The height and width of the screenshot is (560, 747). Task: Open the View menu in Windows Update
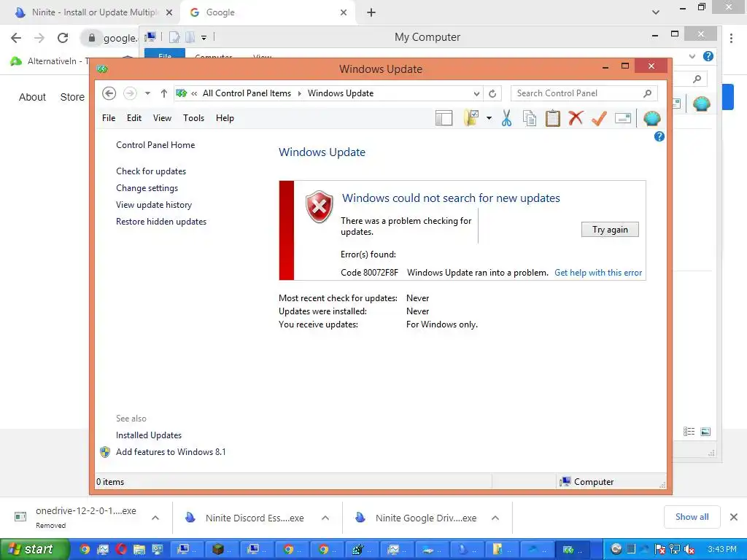pyautogui.click(x=162, y=118)
